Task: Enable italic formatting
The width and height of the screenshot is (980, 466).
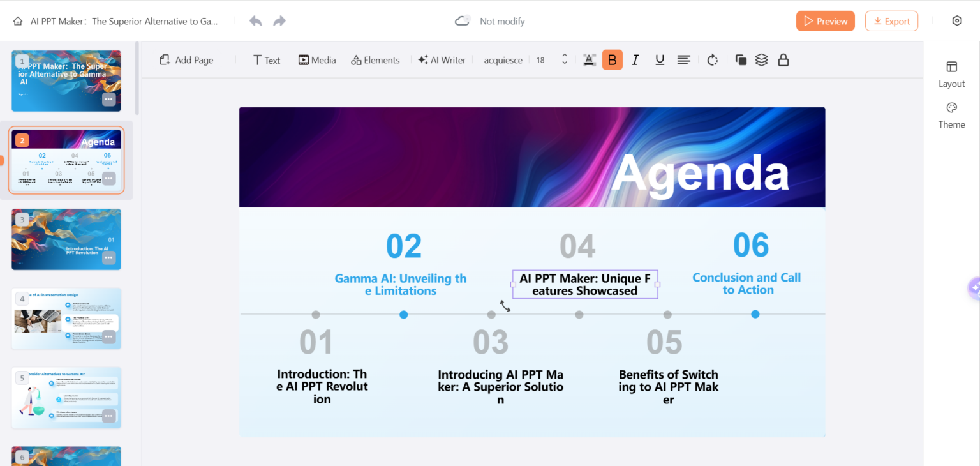Action: tap(635, 59)
